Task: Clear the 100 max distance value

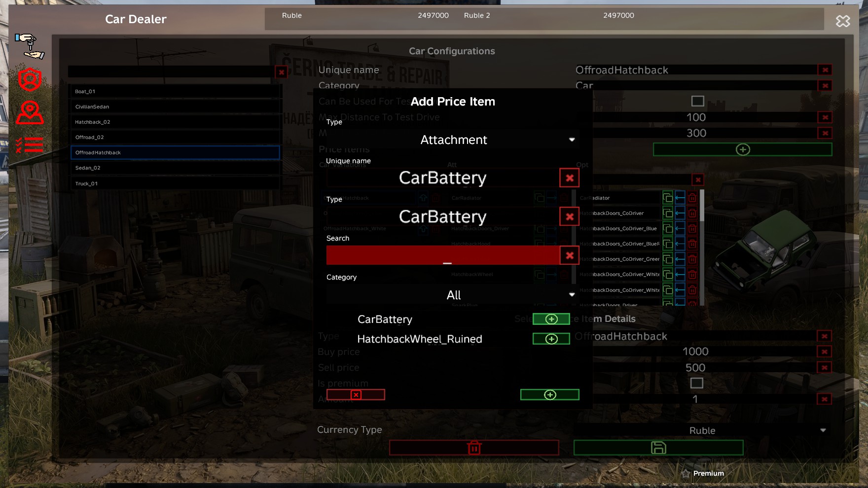Action: [825, 117]
